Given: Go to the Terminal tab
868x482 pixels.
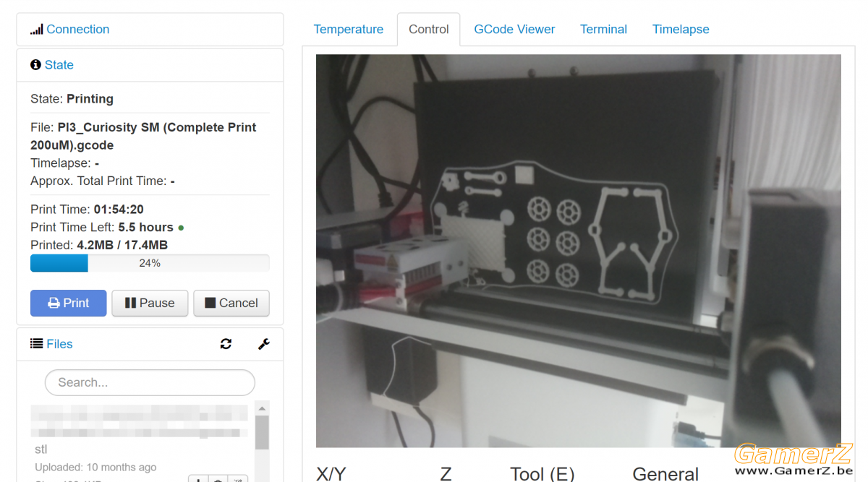Looking at the screenshot, I should (603, 30).
